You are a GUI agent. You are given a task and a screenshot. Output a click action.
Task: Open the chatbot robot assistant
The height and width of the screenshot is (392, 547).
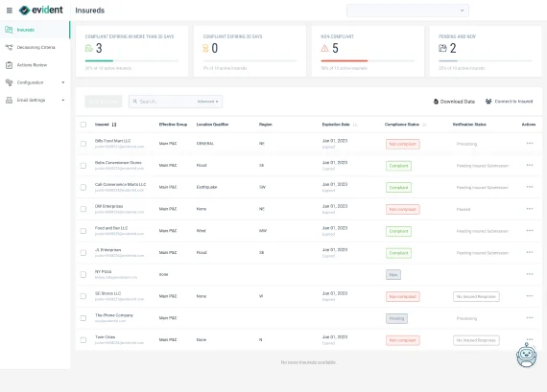tap(527, 355)
